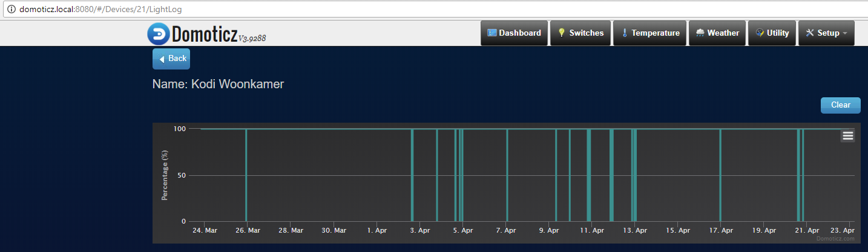Click the '23. Apr' axis label
Viewport: 868px width, 252px height.
(842, 230)
